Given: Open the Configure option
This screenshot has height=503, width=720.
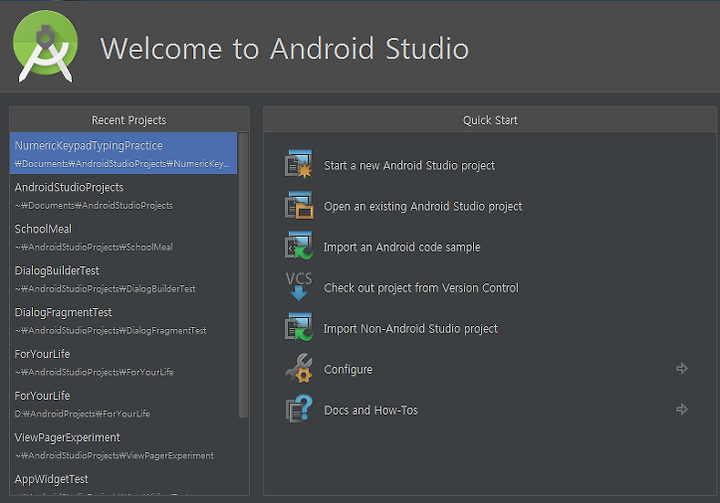Looking at the screenshot, I should (348, 370).
